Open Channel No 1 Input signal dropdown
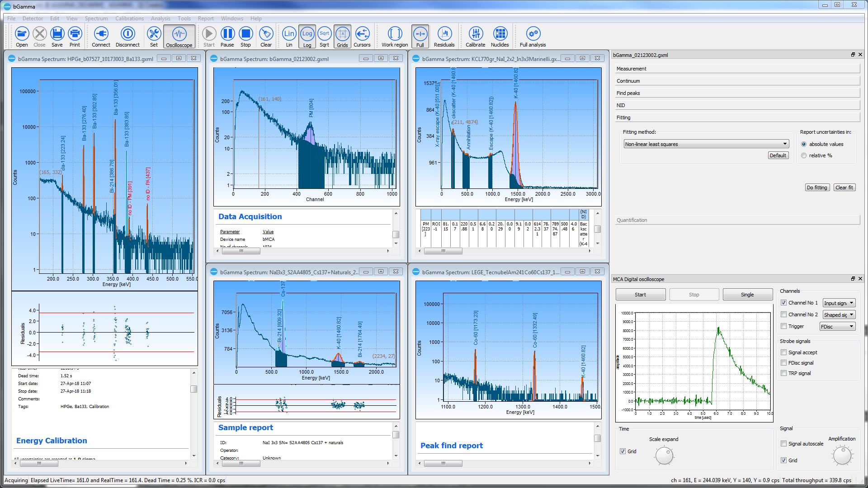 point(839,303)
